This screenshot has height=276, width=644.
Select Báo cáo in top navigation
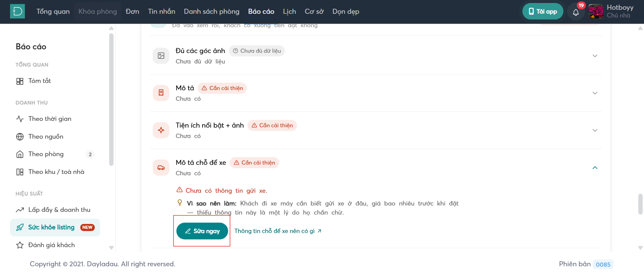pyautogui.click(x=261, y=11)
